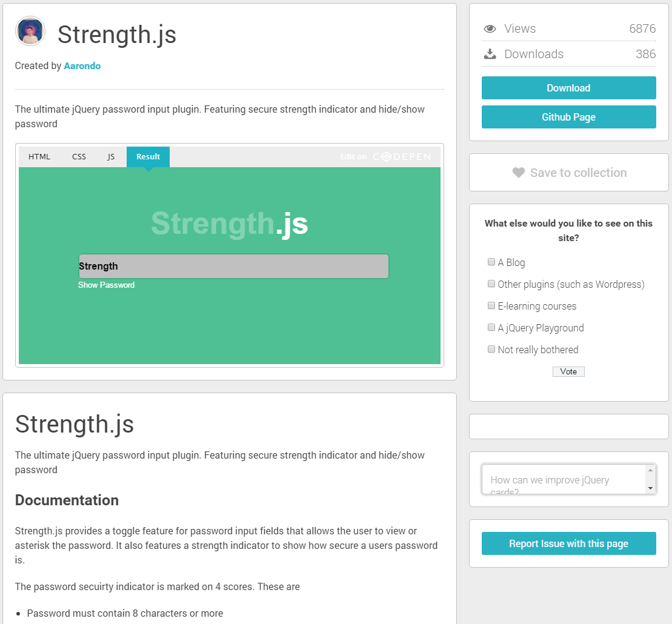Open the Github Page button
Viewport: 672px width, 624px height.
pos(568,117)
